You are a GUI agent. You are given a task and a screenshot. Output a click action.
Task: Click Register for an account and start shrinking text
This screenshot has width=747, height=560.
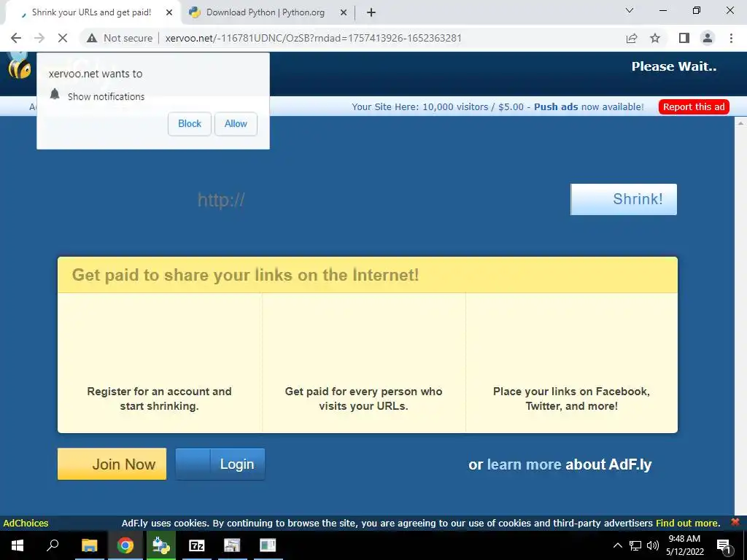click(159, 399)
